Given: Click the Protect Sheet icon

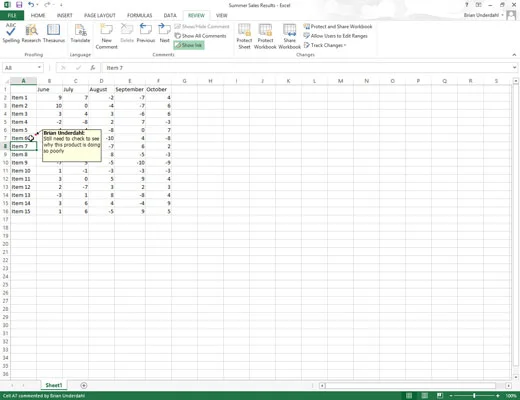Looking at the screenshot, I should 244,37.
